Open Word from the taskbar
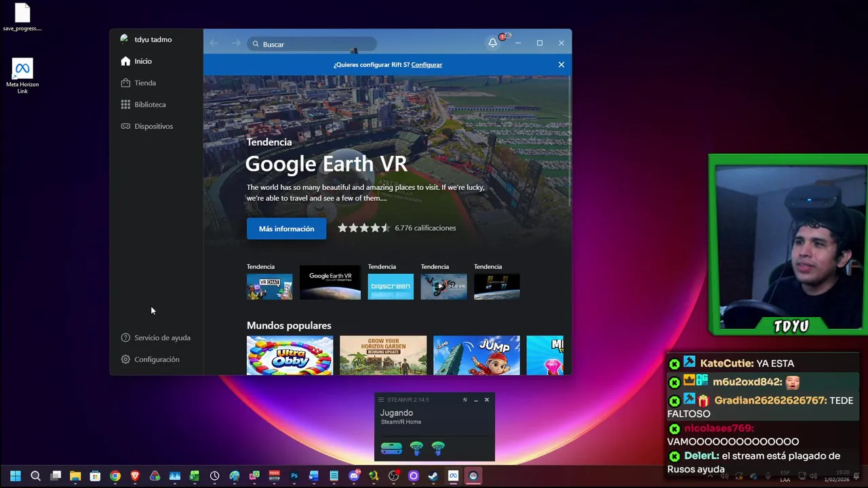Image resolution: width=868 pixels, height=488 pixels. click(313, 476)
